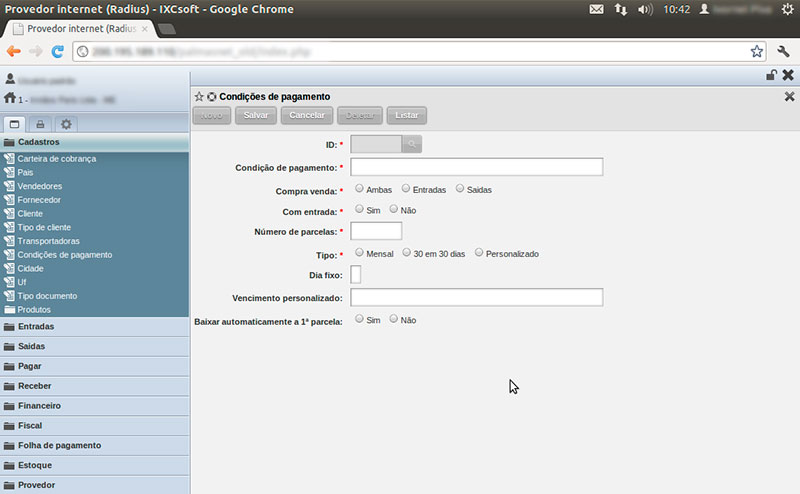Expand the Folha de pagamento section
Viewport: 800px width, 494px height.
tap(94, 446)
